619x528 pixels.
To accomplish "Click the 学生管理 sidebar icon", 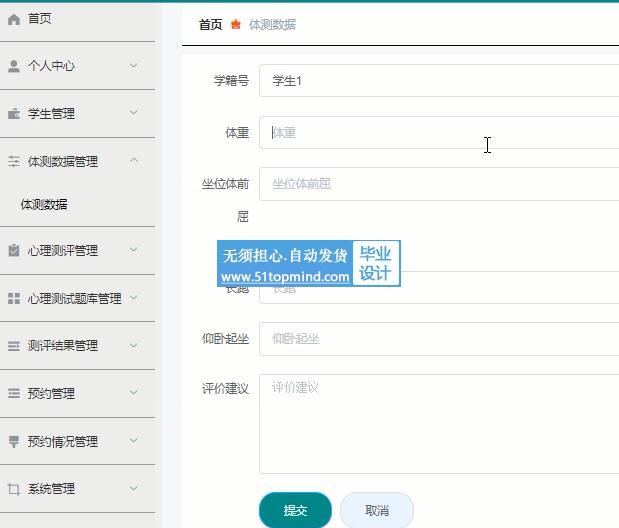I will (14, 114).
